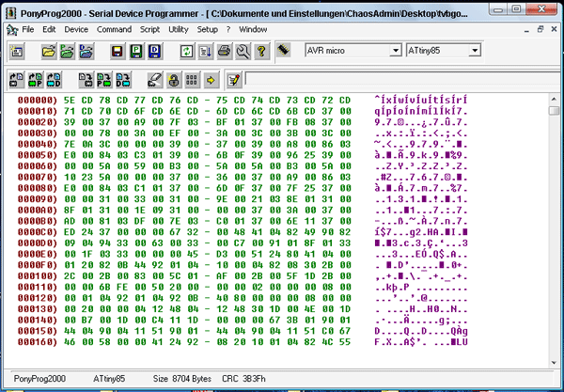Expand the ATtiny85 device type dropdown
The width and height of the screenshot is (564, 392).
[x=475, y=51]
